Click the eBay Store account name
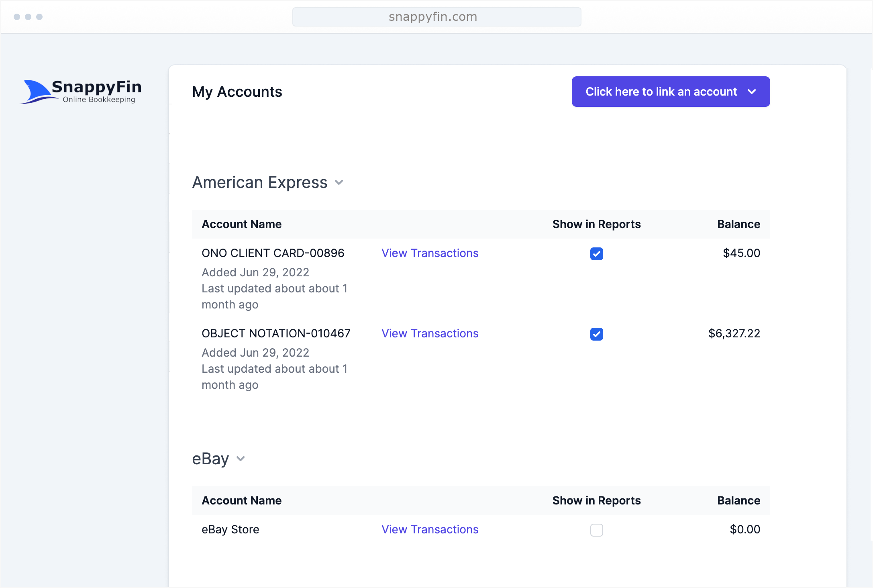Image resolution: width=873 pixels, height=588 pixels. (x=230, y=529)
